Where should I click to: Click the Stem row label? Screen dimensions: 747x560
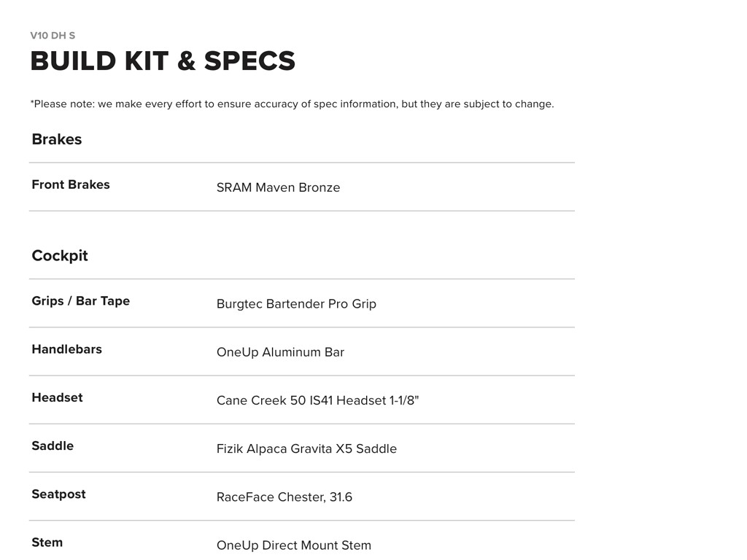(47, 542)
